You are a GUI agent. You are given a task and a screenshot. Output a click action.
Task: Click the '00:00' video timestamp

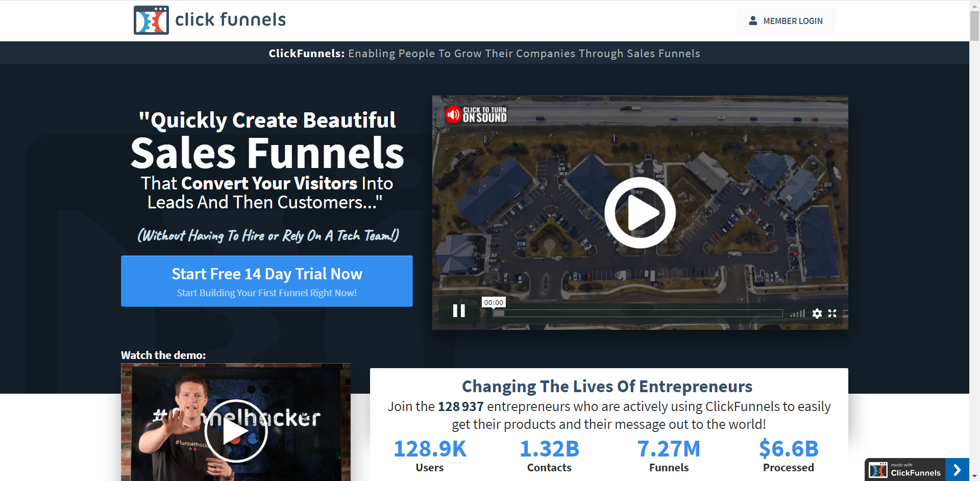pyautogui.click(x=494, y=302)
